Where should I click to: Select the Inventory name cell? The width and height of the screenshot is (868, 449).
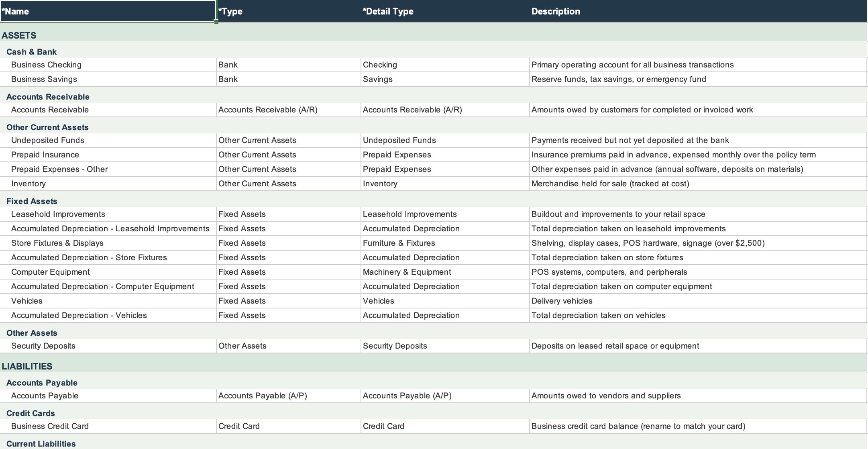pyautogui.click(x=108, y=184)
